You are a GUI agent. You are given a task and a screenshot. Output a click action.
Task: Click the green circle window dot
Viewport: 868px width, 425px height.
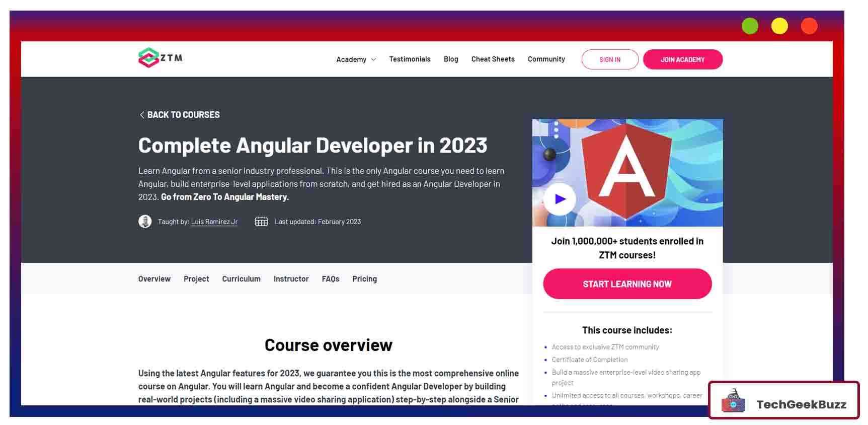point(750,26)
